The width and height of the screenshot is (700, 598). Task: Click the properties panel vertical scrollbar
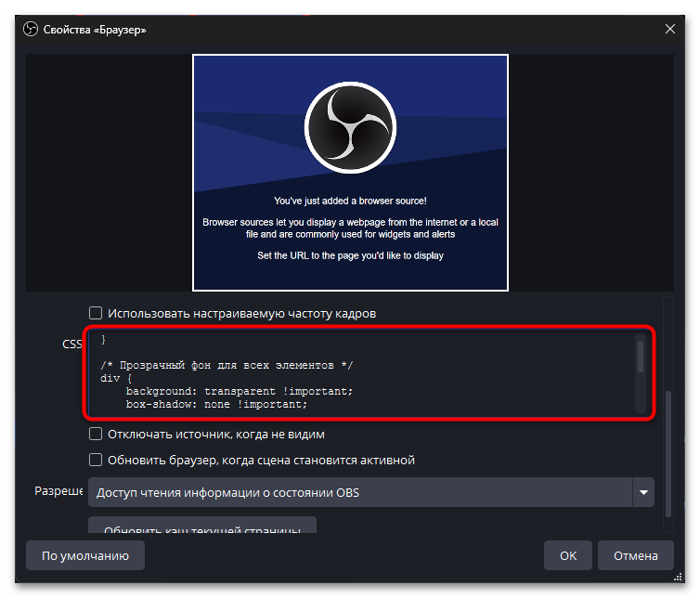tap(668, 454)
